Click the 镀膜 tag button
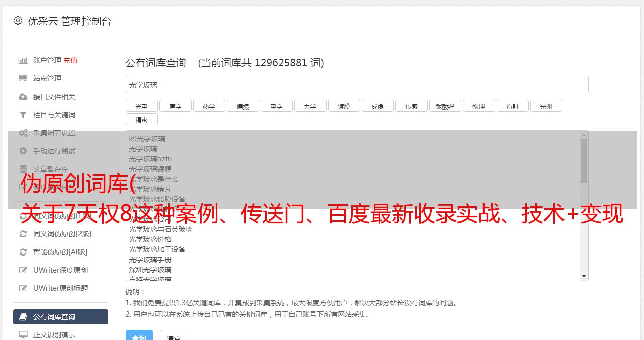Screen dimensions: 644x340 [344, 106]
